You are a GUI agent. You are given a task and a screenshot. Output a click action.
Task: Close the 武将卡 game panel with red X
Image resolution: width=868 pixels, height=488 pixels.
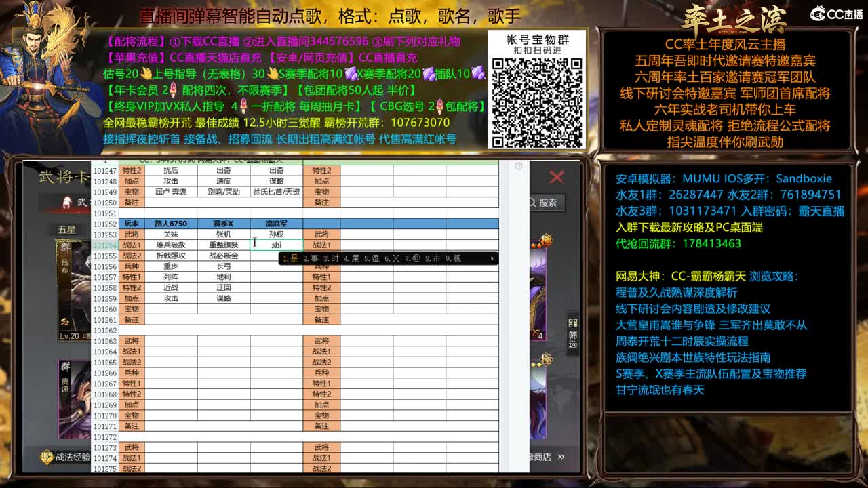pos(556,177)
